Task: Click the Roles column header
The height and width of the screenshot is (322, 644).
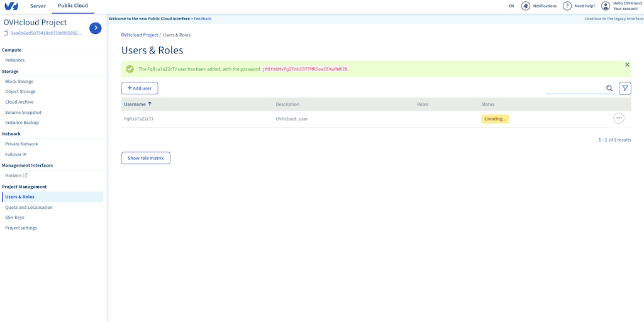Action: point(423,104)
